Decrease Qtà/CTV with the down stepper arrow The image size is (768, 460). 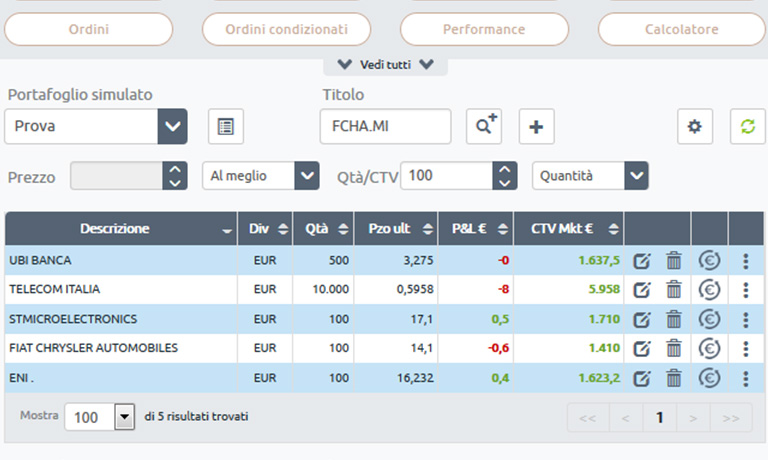pos(505,183)
